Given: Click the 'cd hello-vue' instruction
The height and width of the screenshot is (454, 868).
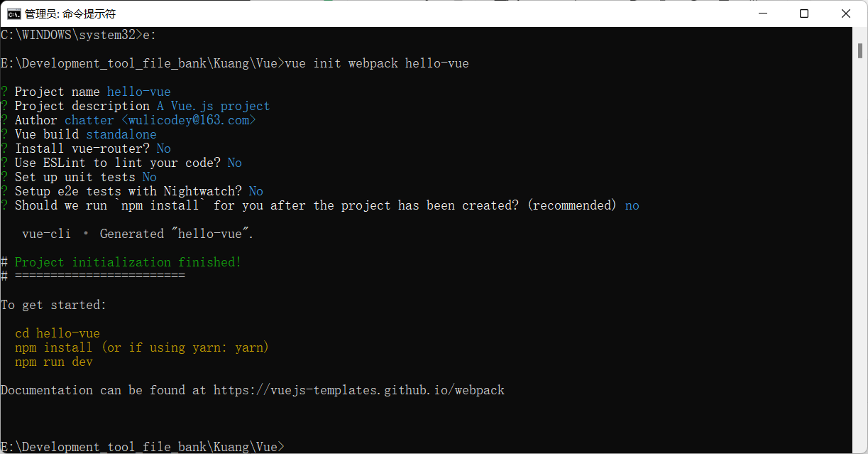Looking at the screenshot, I should (57, 333).
